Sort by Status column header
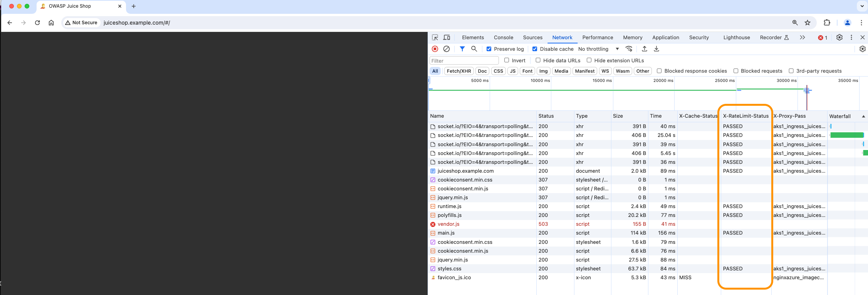 pos(555,116)
